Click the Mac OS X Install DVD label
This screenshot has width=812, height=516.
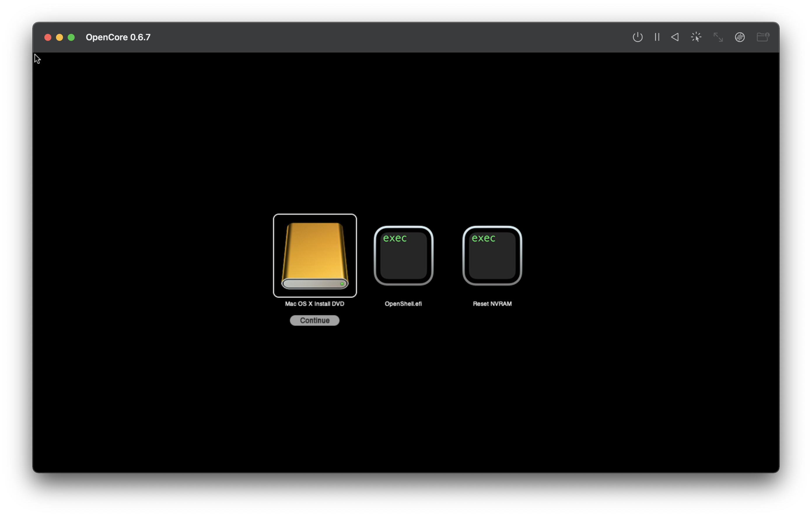click(x=315, y=304)
